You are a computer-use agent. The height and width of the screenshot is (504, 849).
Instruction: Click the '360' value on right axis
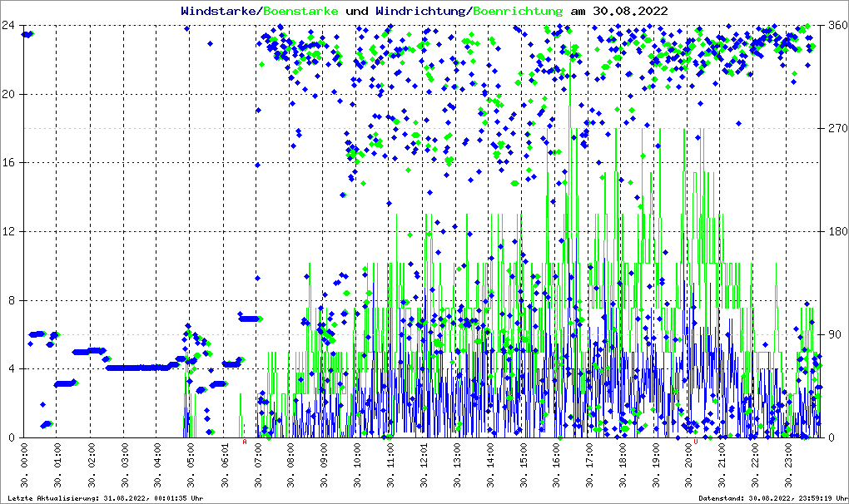coord(836,25)
